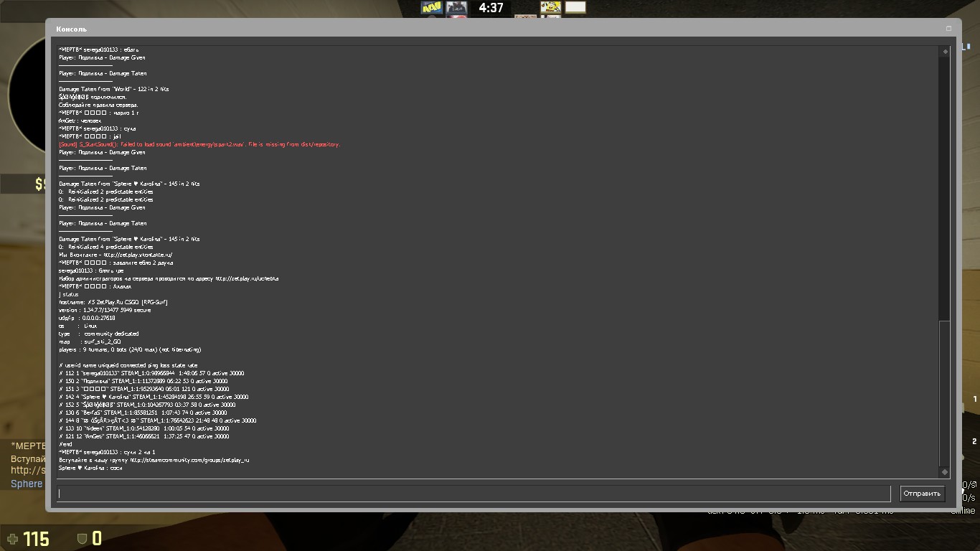Image resolution: width=980 pixels, height=551 pixels.
Task: Click the SpongeBob player avatar
Action: (x=550, y=7)
